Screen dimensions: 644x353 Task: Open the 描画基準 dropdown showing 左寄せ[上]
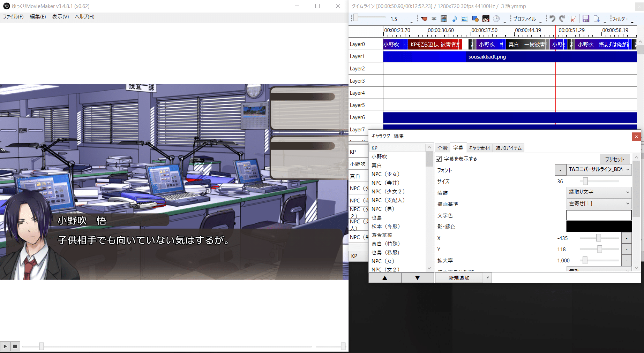tap(599, 204)
